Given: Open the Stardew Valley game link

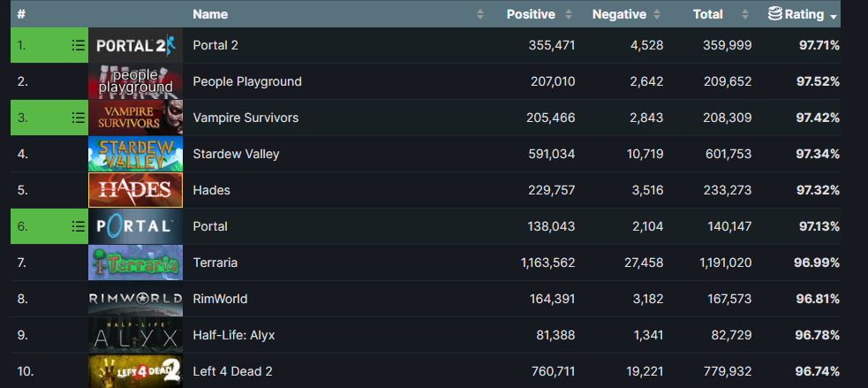Looking at the screenshot, I should tap(236, 154).
